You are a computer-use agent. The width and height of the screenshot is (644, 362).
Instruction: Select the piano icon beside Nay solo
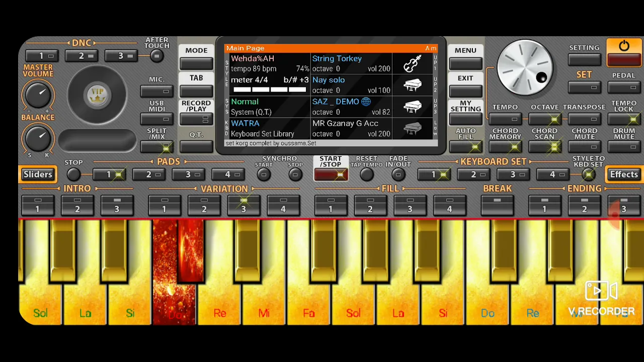412,85
